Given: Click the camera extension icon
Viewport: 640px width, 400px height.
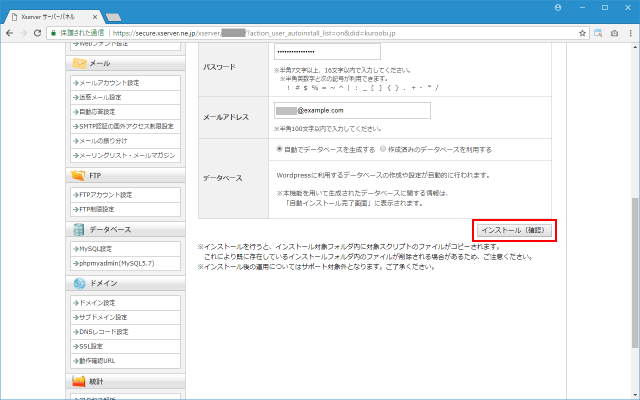Looking at the screenshot, I should (614, 33).
